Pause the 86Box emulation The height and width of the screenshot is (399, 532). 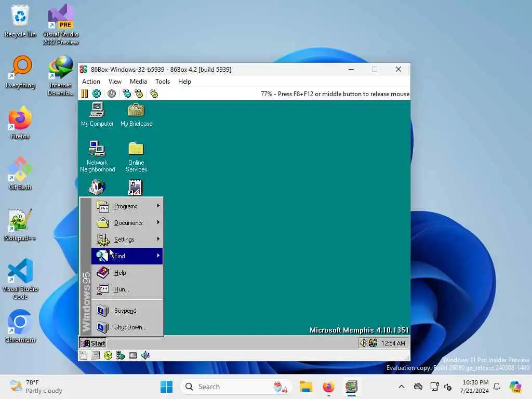pyautogui.click(x=85, y=94)
